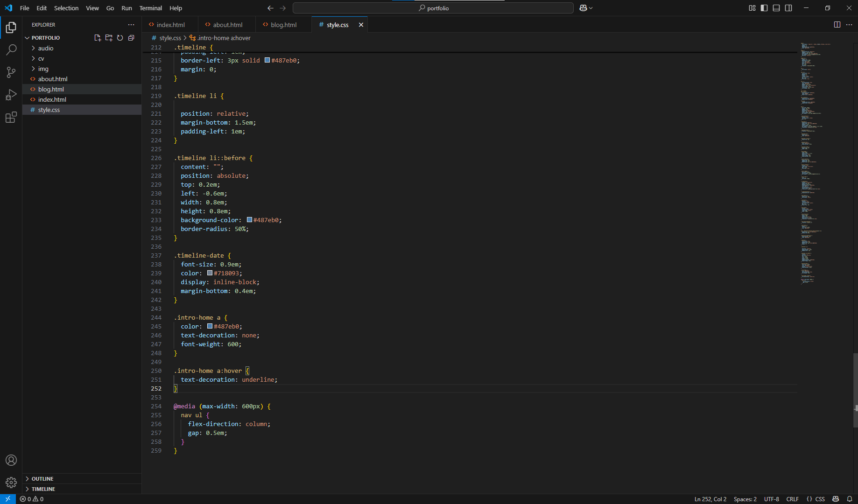
Task: Change encoding via UTF-8
Action: coord(772,499)
